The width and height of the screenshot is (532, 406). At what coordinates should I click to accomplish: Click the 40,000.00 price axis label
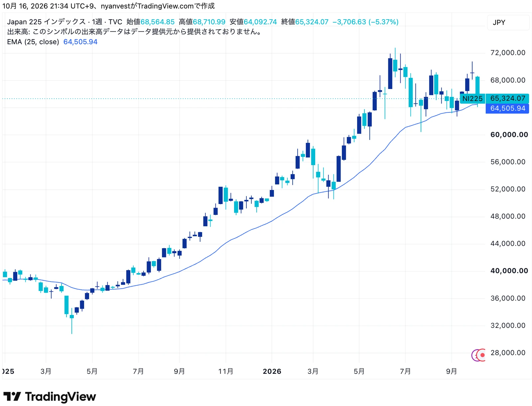[x=509, y=271]
